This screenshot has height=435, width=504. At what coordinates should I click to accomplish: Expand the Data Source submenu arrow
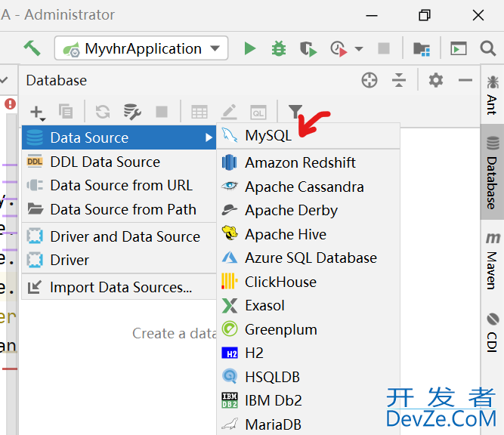tap(209, 137)
